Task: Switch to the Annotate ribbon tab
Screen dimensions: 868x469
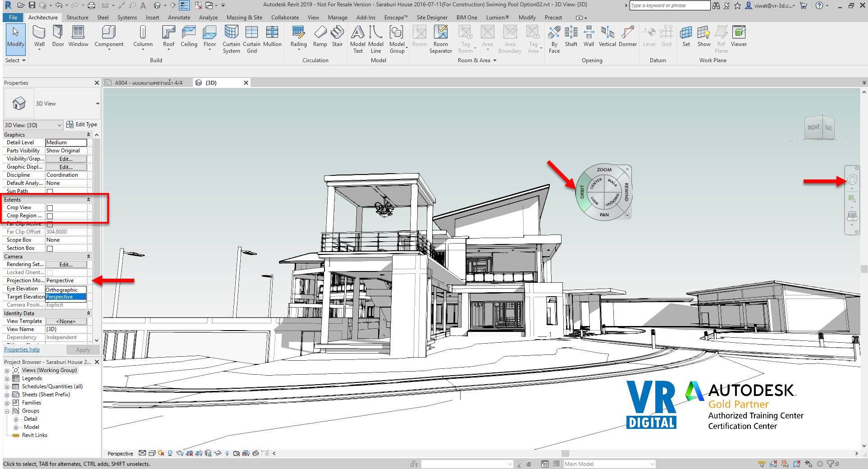Action: click(179, 18)
